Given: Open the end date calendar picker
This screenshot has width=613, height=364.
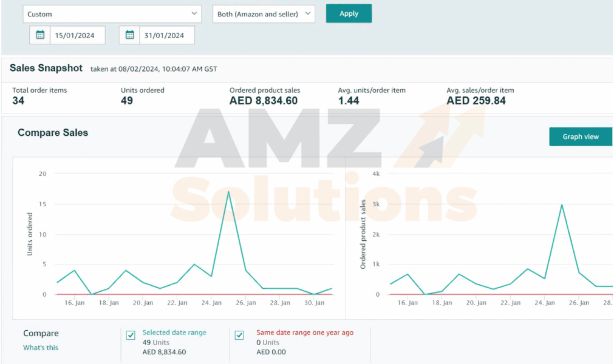Looking at the screenshot, I should (x=129, y=35).
